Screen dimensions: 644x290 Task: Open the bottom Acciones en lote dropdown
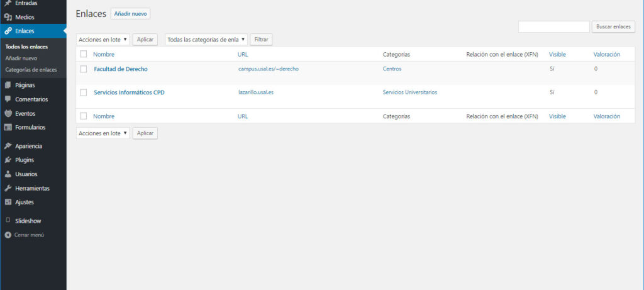[103, 133]
